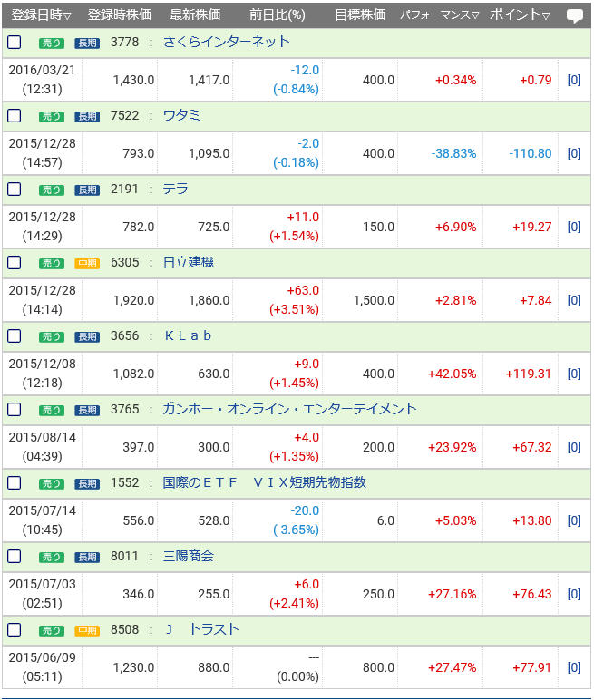This screenshot has width=594, height=700.
Task: Select the 日立建機 row checkbox
Action: pos(14,262)
